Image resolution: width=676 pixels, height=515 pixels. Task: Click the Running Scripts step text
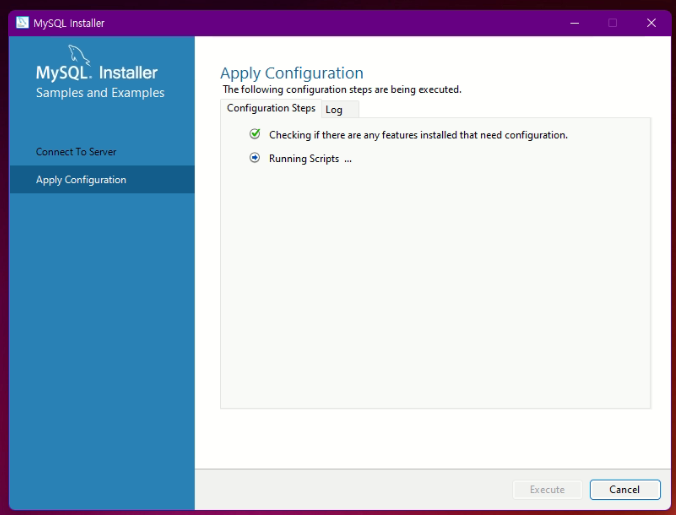[310, 159]
